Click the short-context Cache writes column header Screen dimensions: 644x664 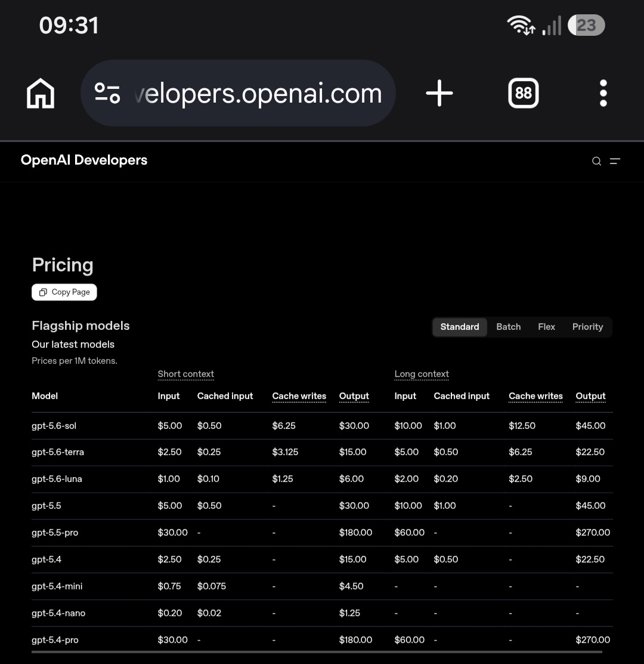tap(299, 396)
